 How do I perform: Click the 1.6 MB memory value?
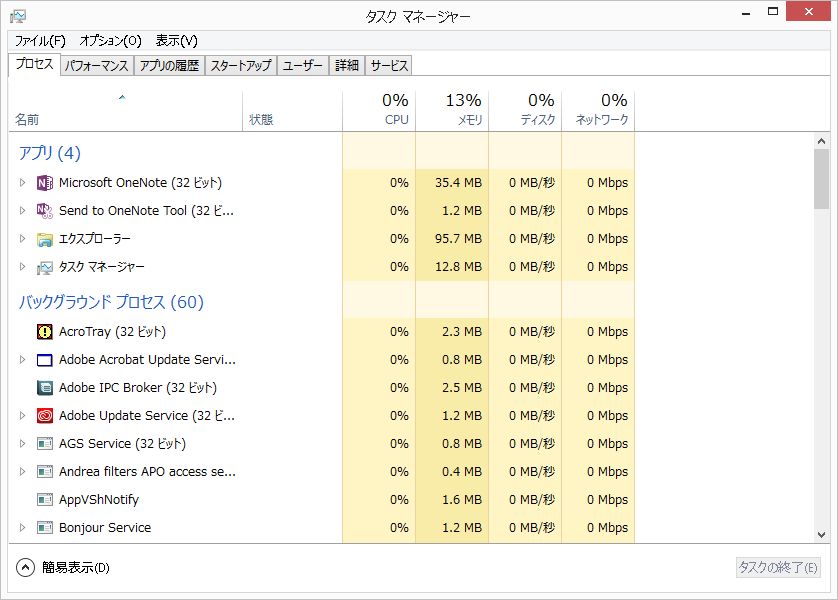click(x=462, y=500)
